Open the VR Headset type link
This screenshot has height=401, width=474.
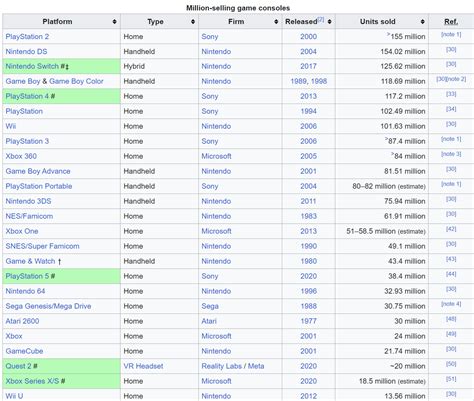click(x=143, y=366)
